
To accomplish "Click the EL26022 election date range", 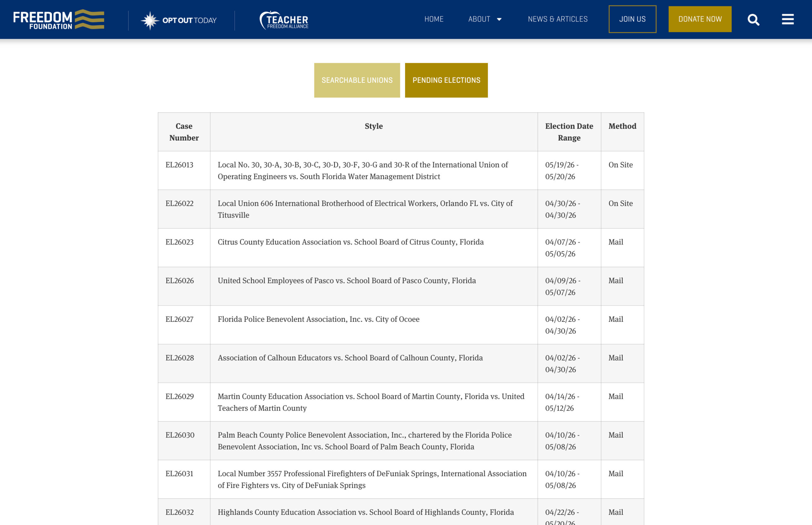I will click(562, 209).
